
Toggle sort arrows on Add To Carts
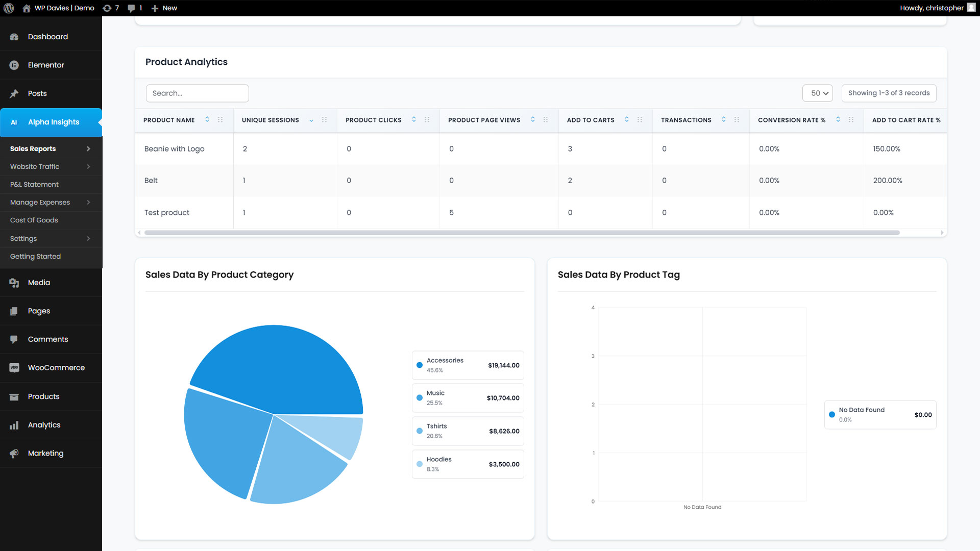click(x=627, y=119)
